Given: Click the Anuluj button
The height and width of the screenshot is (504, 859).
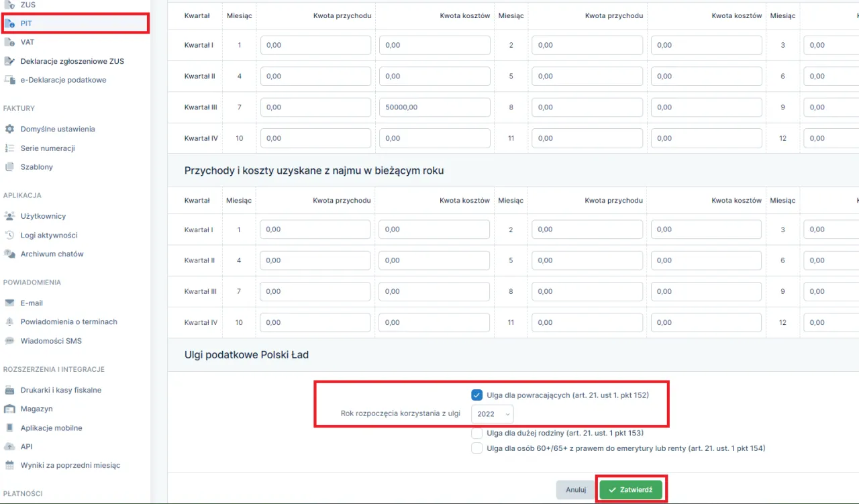Looking at the screenshot, I should coord(576,490).
